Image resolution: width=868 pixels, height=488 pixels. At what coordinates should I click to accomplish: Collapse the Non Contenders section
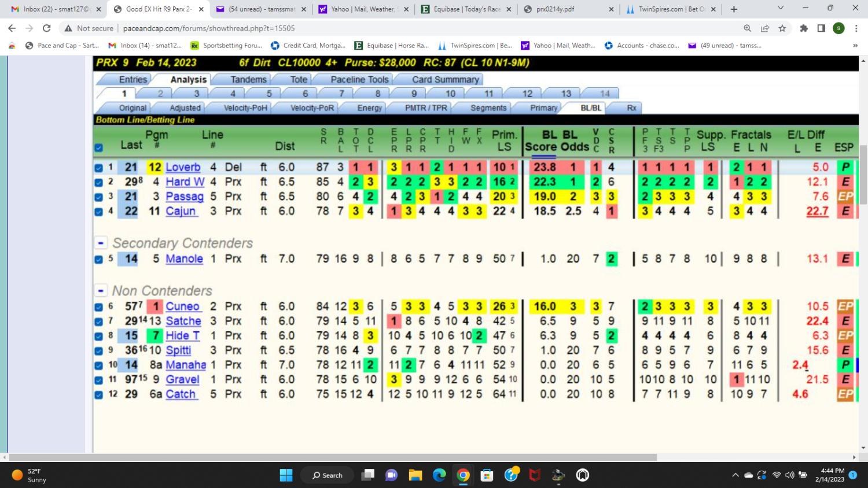point(101,291)
